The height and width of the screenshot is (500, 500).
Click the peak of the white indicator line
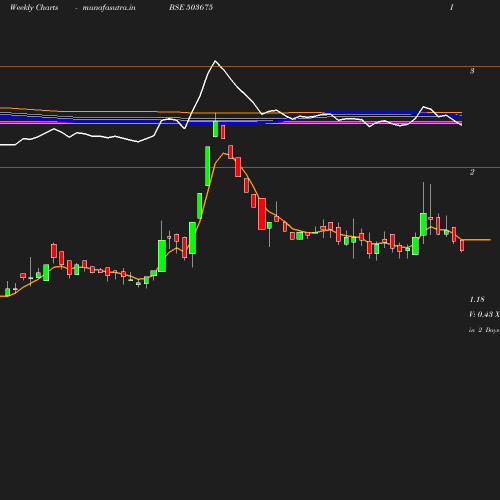(215, 61)
